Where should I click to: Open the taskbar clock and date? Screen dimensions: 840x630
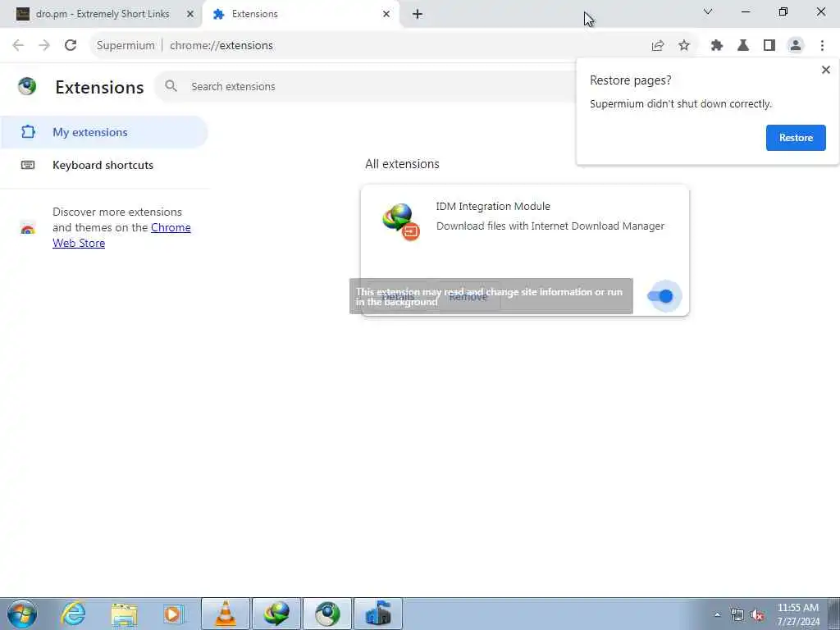click(798, 614)
